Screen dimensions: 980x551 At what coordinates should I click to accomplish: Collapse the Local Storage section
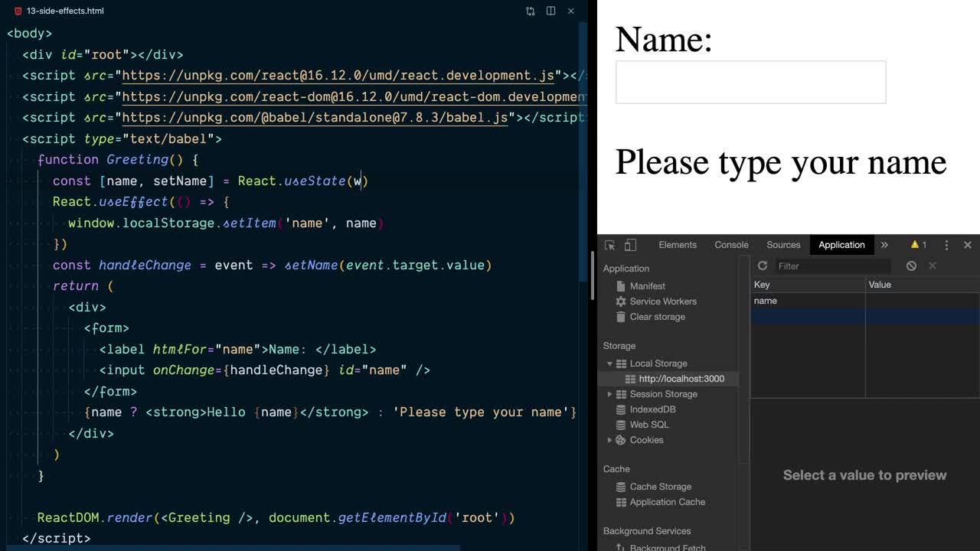coord(609,364)
